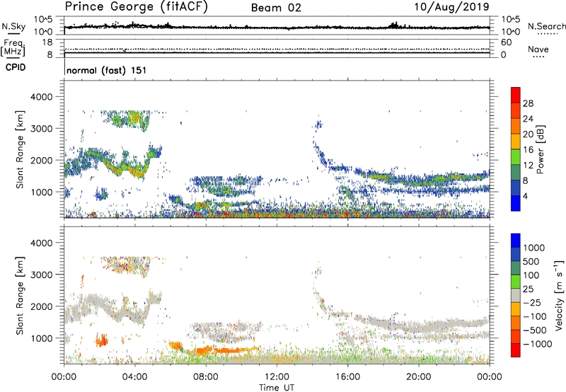Click the "16:00" time tick label
The height and width of the screenshot is (392, 566).
point(347,377)
